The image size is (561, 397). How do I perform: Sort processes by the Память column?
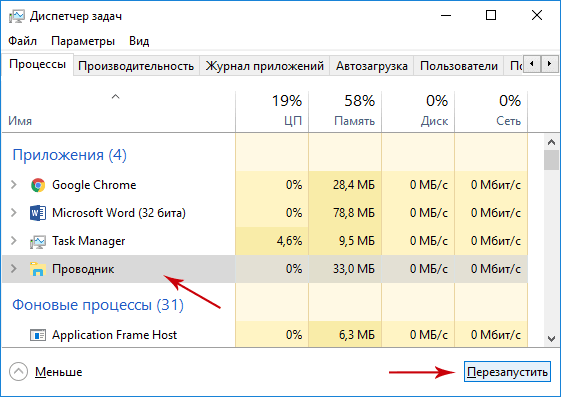click(345, 112)
